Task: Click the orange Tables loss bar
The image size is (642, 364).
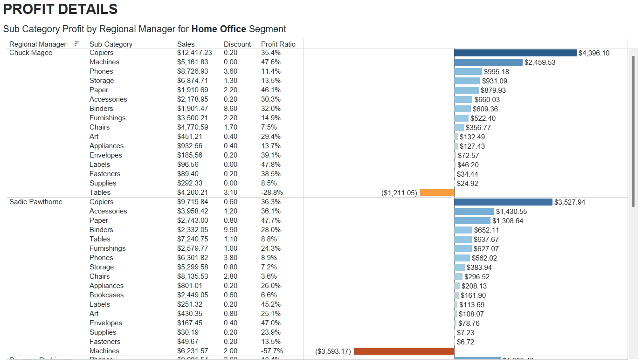Action: [437, 192]
